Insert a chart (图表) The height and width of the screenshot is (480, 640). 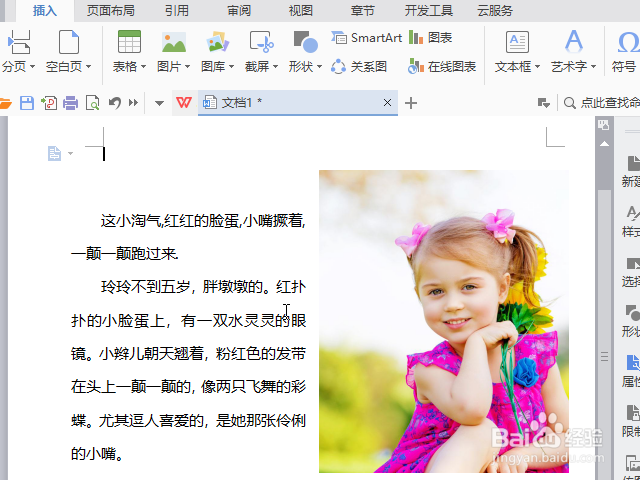click(430, 38)
